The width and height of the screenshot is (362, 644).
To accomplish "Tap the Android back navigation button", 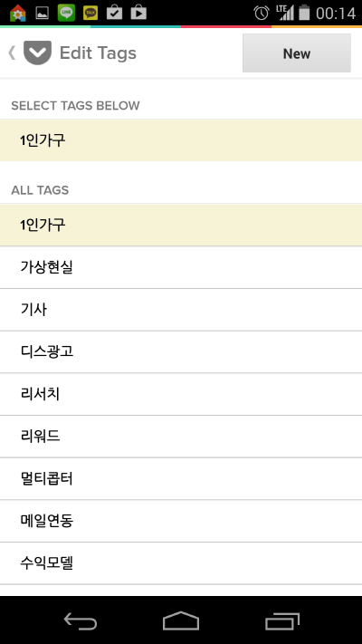I will point(81,621).
